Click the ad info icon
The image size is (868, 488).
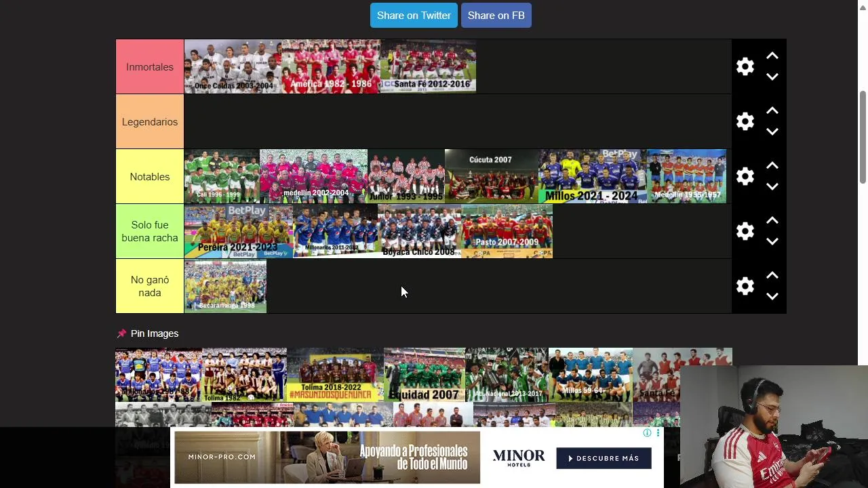click(x=647, y=433)
